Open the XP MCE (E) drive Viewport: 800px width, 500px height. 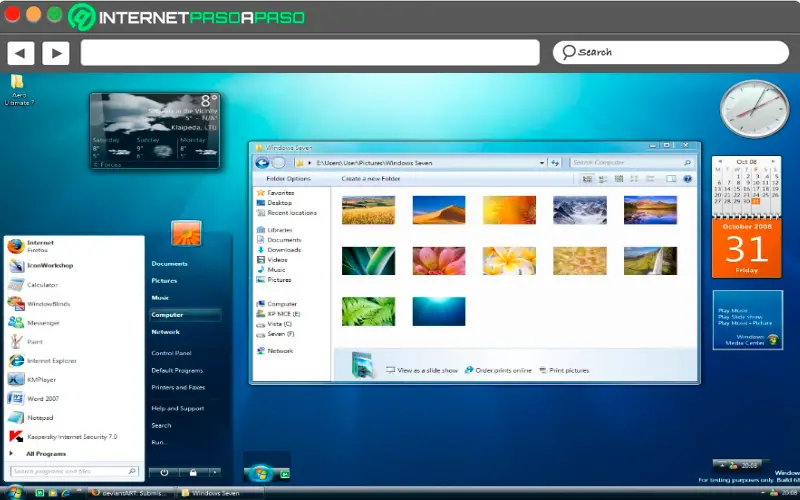click(x=279, y=314)
